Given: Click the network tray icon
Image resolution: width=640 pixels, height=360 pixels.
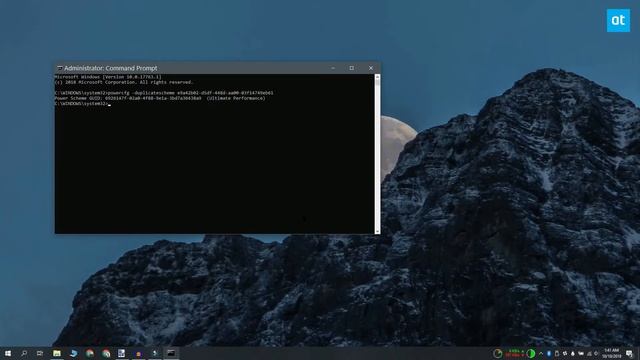Looking at the screenshot, I should [589, 353].
